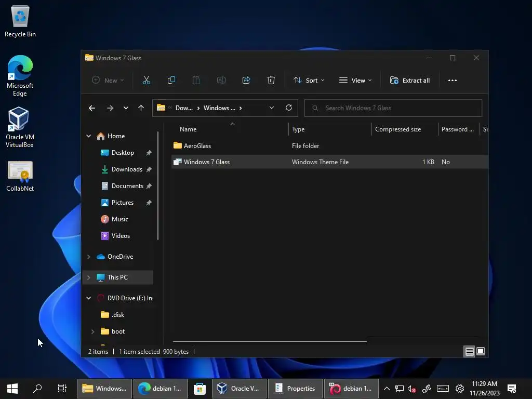Click the navigation pane vertical scrollbar

(x=158, y=186)
